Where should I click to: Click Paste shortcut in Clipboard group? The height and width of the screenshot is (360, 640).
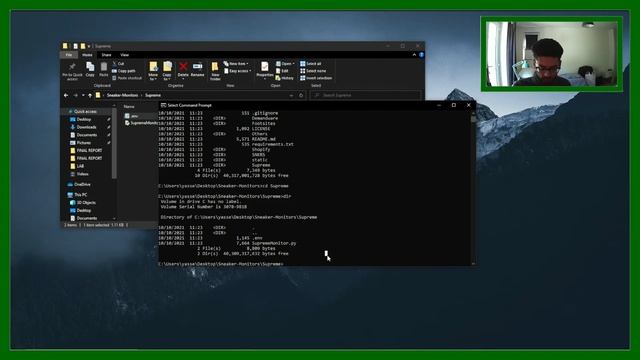point(127,78)
